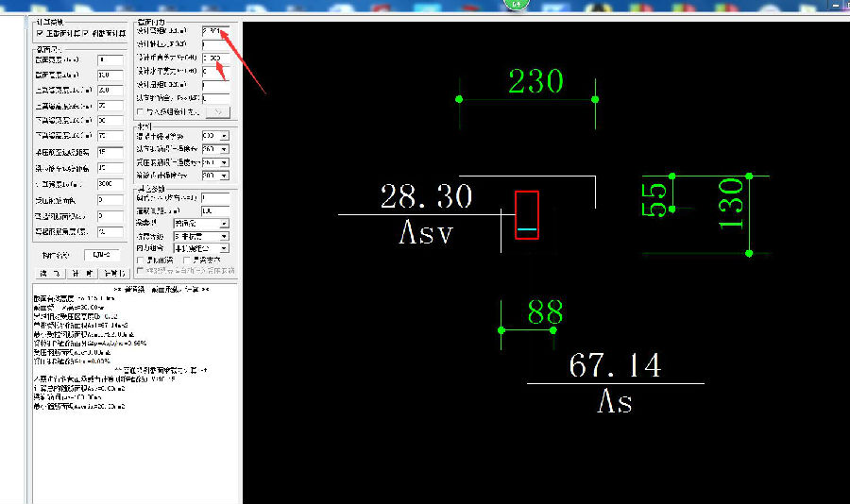Click the 28.30 stirrup area value
Image resolution: width=850 pixels, height=504 pixels.
426,196
